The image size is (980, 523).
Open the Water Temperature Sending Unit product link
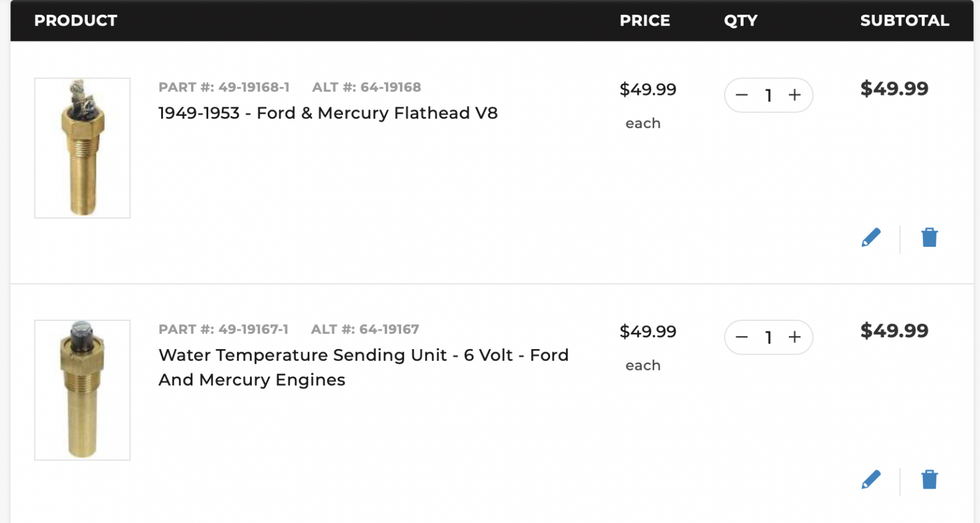click(363, 367)
